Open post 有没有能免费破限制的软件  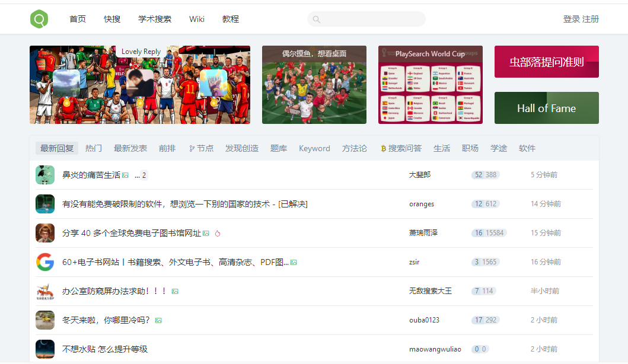point(184,204)
